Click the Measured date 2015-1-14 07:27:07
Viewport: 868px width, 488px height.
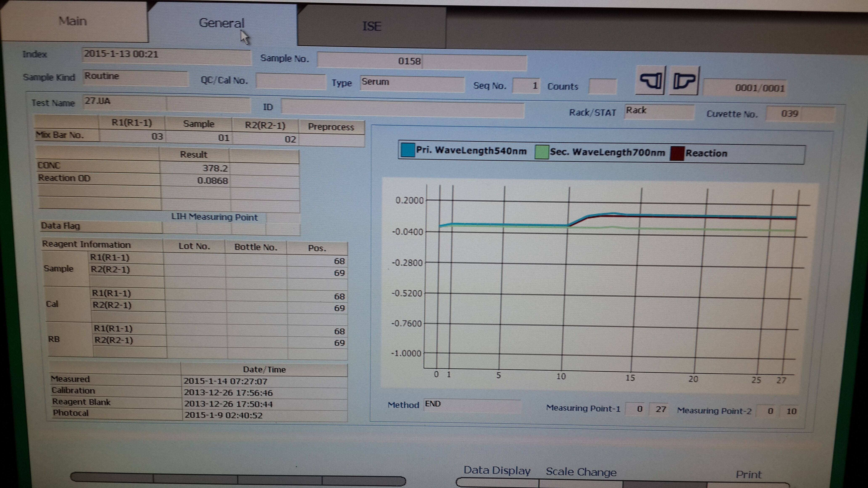point(264,382)
